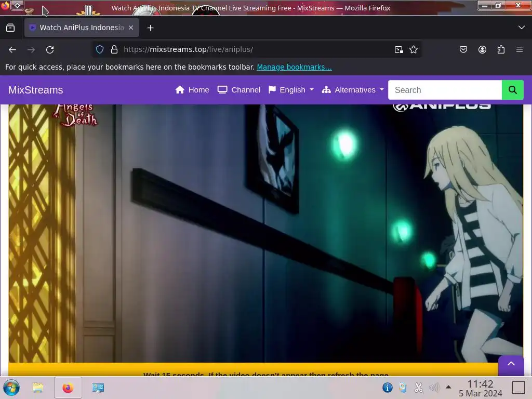
Task: Show desktop using the taskbar corner button
Action: (518, 387)
